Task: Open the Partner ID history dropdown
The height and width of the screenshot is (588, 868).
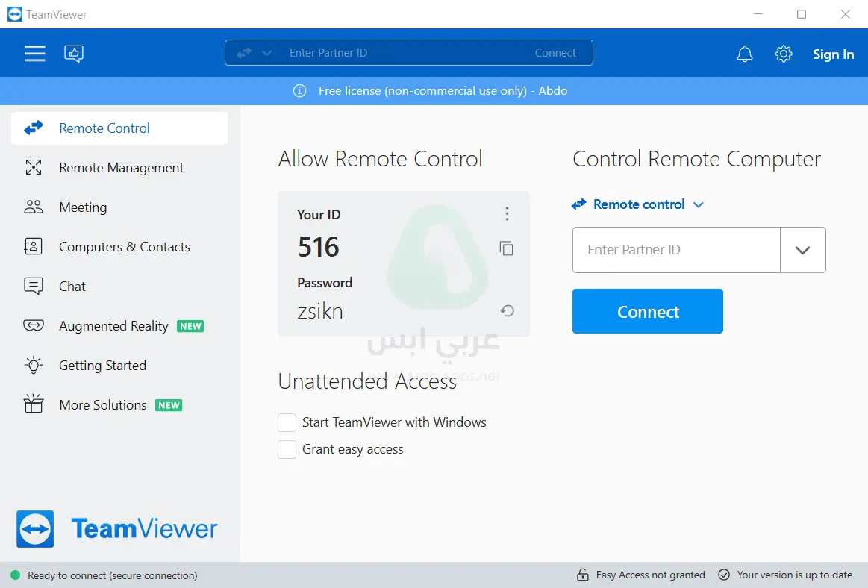Action: pos(803,250)
